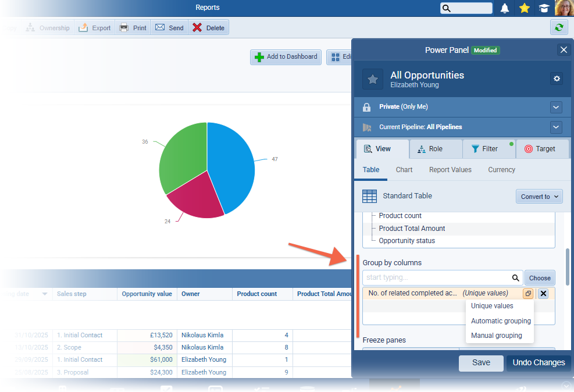
Task: Type in Group by columns search field
Action: coord(436,278)
